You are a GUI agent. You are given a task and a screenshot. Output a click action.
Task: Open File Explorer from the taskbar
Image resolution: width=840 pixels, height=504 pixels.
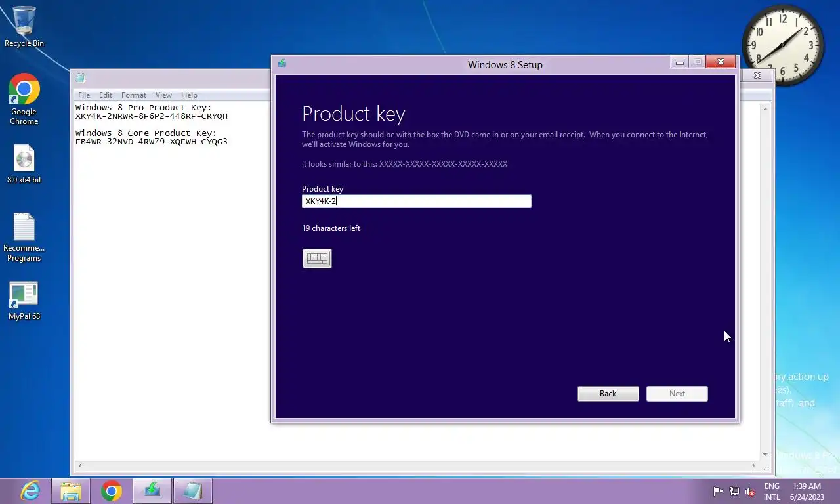tap(71, 491)
